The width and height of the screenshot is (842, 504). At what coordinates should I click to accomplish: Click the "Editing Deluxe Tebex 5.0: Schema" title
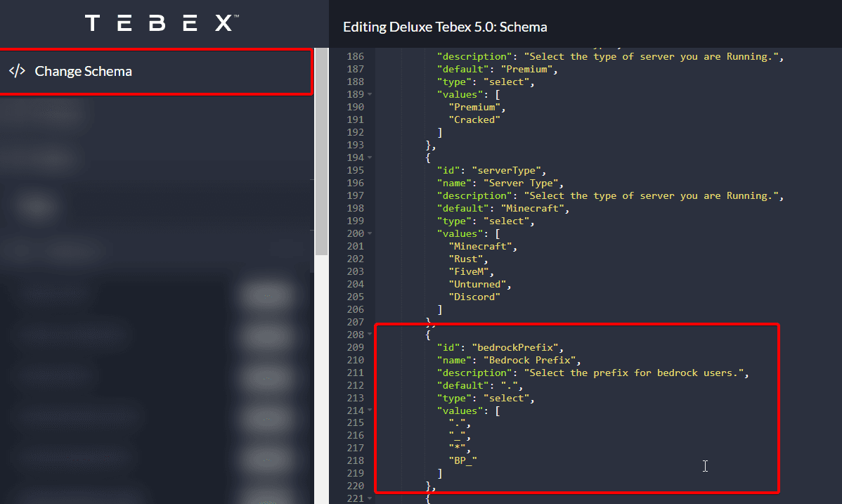click(445, 27)
